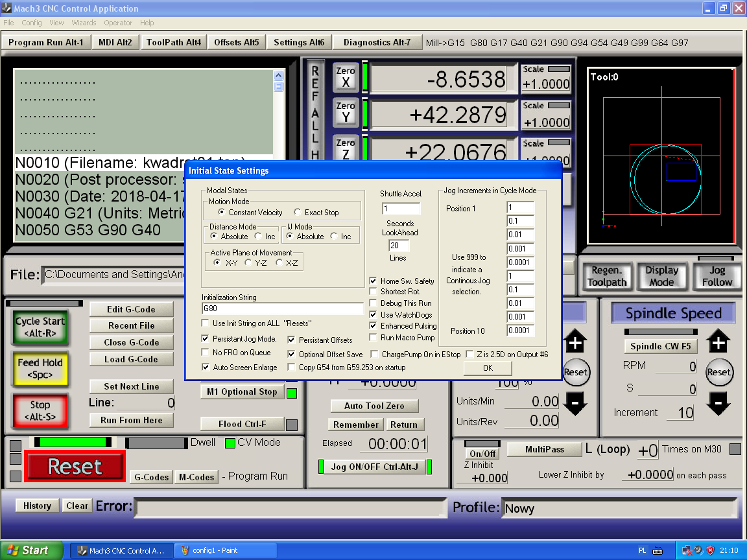747x560 pixels.
Task: Toggle Enhanced Pulsing checkbox
Action: 373,326
